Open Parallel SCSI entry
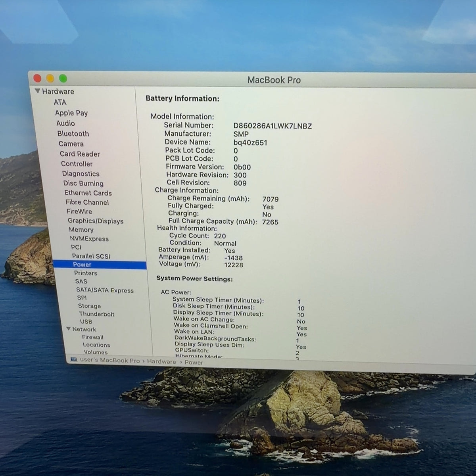The width and height of the screenshot is (476, 476). coord(91,256)
